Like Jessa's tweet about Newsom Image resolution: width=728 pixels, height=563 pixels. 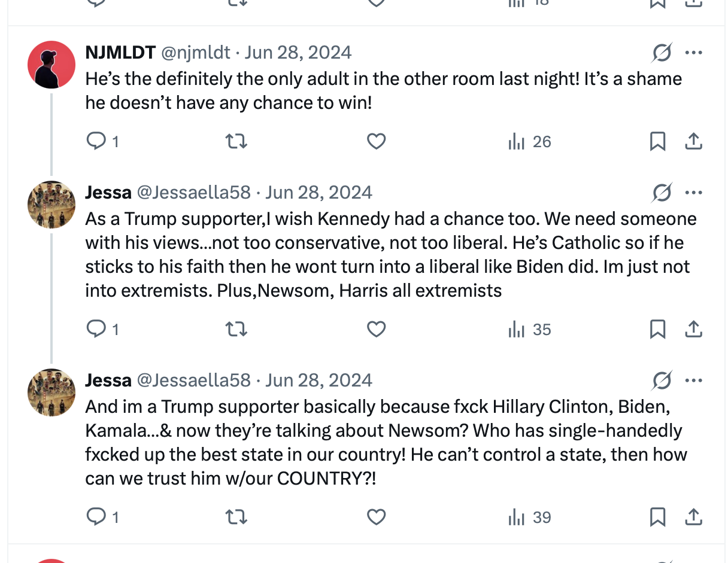[x=376, y=518]
